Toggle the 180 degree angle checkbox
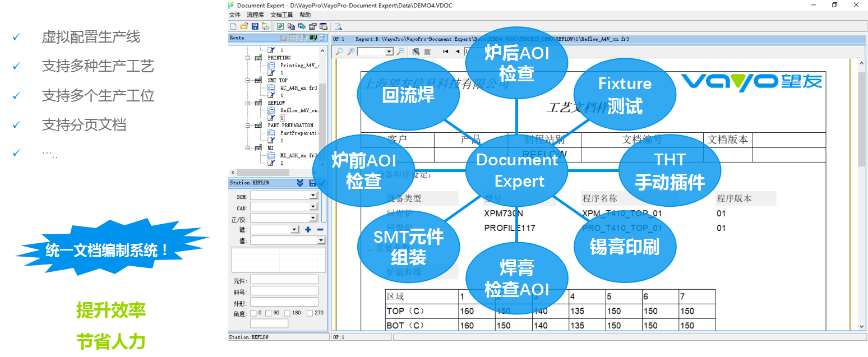The height and width of the screenshot is (357, 868). pos(287,313)
